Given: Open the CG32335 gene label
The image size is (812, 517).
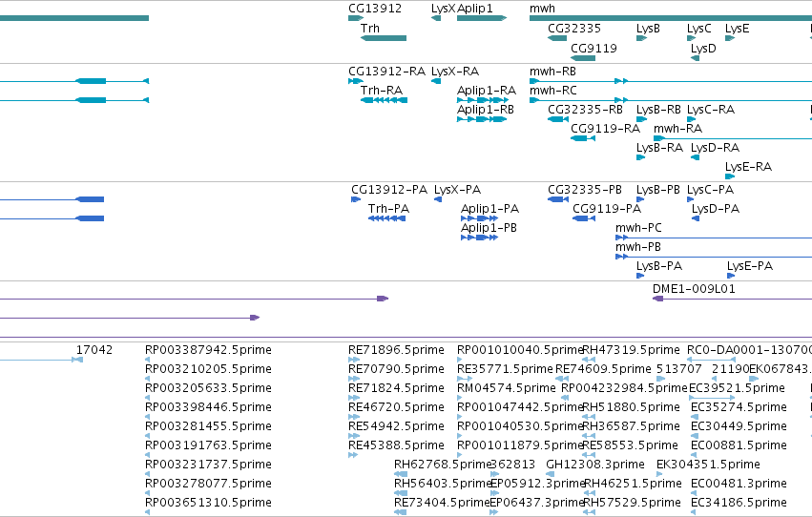Looking at the screenshot, I should pyautogui.click(x=574, y=28).
